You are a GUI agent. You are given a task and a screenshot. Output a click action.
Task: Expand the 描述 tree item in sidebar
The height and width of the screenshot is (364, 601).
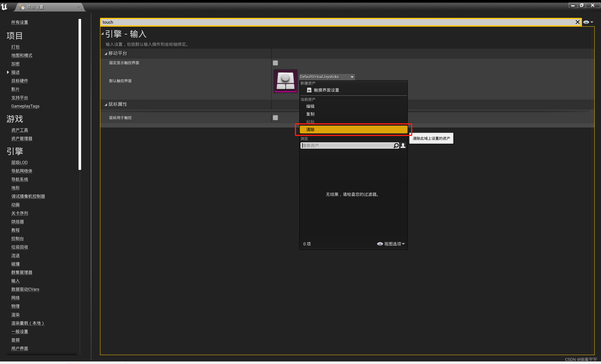click(x=8, y=72)
